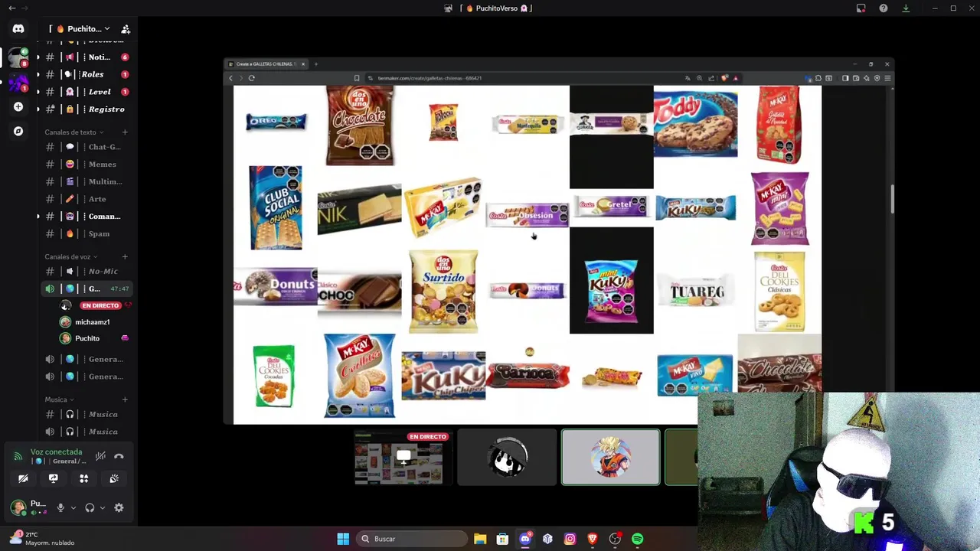The width and height of the screenshot is (980, 551).
Task: Open the Musica text channel
Action: click(x=86, y=415)
